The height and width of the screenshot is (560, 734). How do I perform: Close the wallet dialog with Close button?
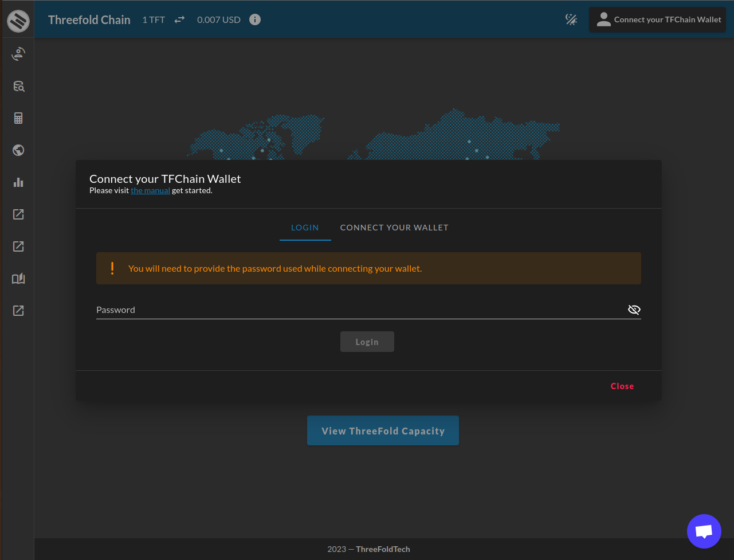(x=622, y=386)
